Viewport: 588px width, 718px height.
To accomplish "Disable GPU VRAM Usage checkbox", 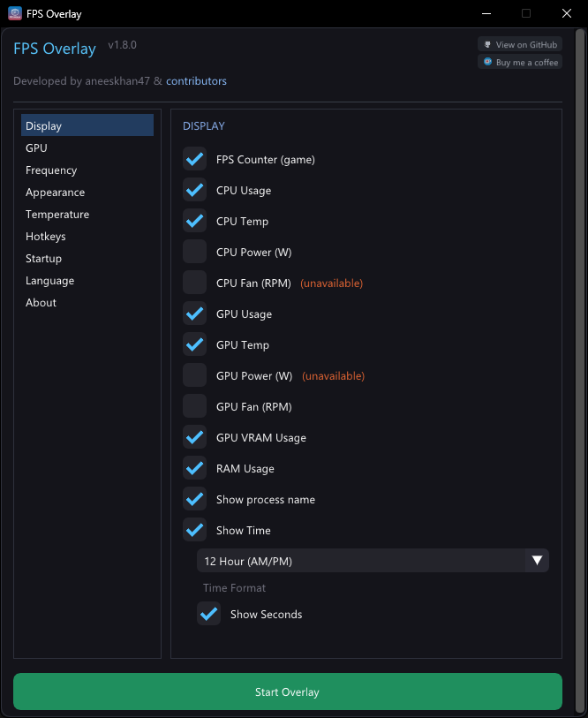I will (194, 437).
